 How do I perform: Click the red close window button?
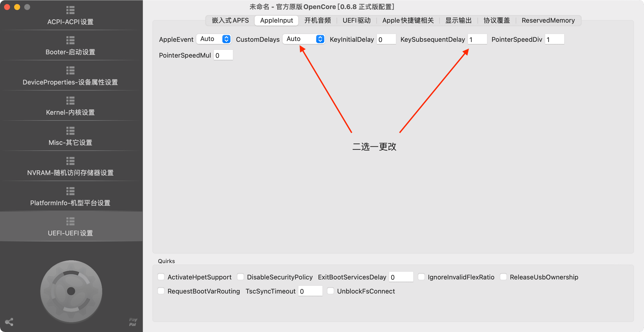point(7,7)
